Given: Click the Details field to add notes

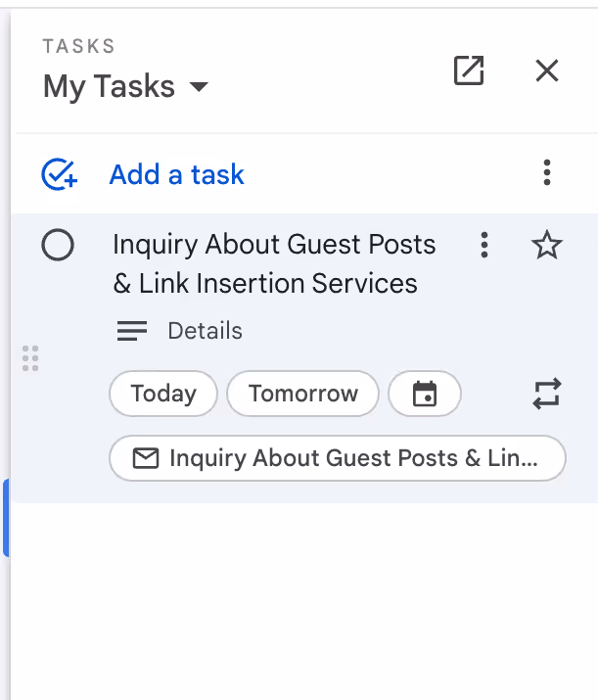Looking at the screenshot, I should pyautogui.click(x=205, y=331).
